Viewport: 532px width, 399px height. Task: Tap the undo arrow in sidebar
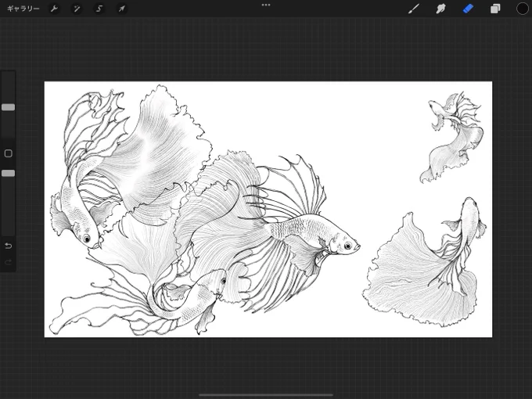pyautogui.click(x=8, y=246)
